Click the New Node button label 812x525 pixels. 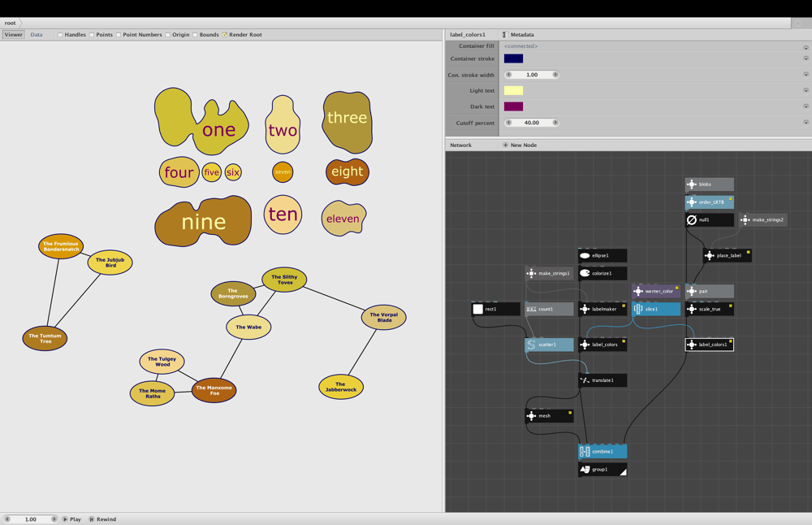point(524,145)
